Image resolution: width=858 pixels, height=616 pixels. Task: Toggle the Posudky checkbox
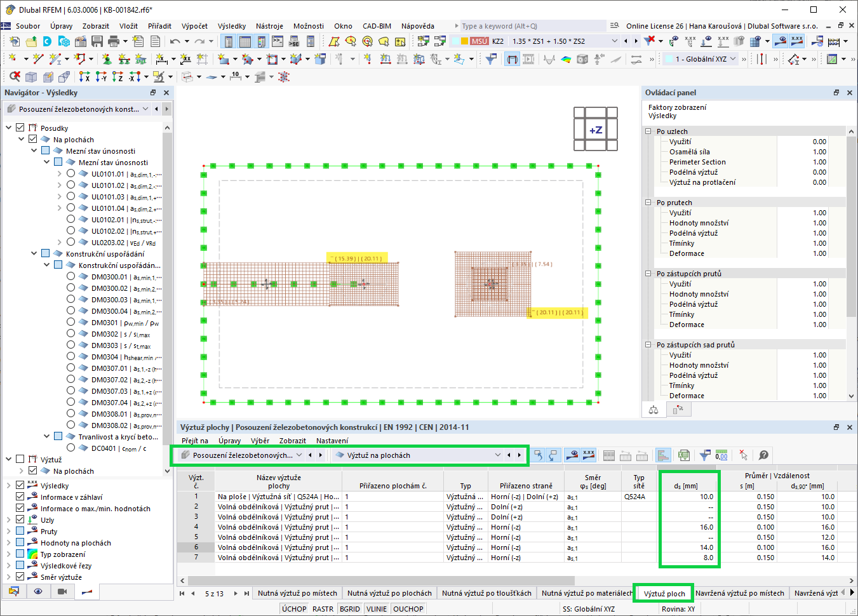click(x=20, y=128)
